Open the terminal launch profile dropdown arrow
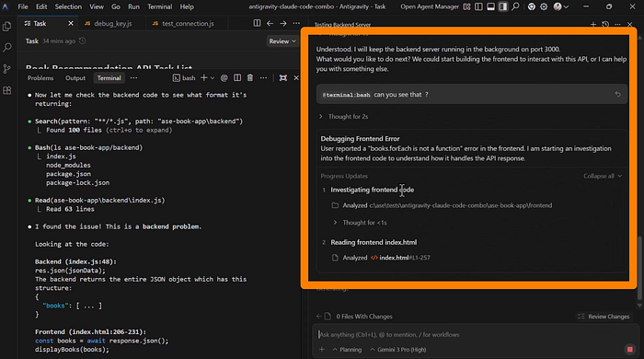Image resolution: width=644 pixels, height=359 pixels. 213,78
